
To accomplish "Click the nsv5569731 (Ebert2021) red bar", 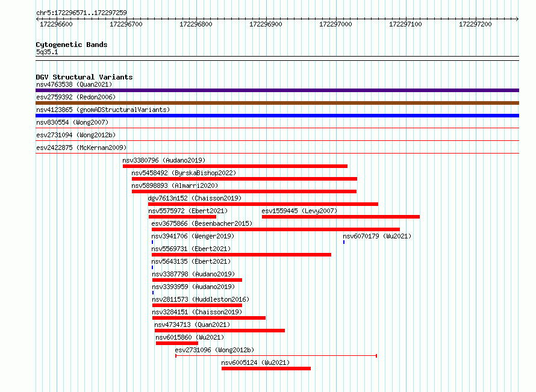I will pos(242,255).
